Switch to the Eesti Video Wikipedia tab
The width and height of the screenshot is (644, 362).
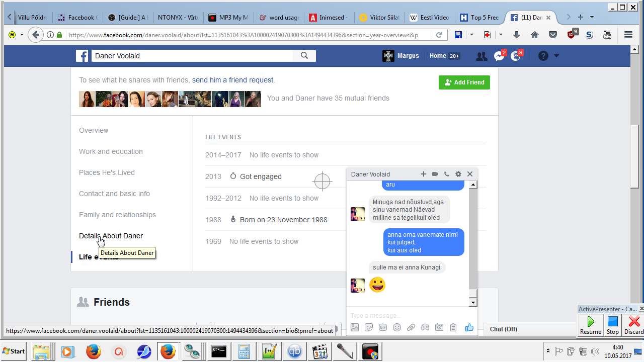pos(430,17)
